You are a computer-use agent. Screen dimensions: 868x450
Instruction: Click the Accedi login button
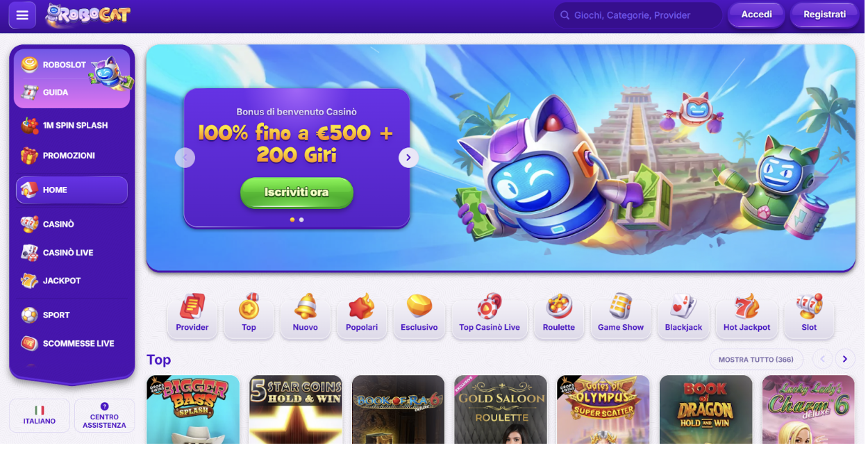point(756,15)
